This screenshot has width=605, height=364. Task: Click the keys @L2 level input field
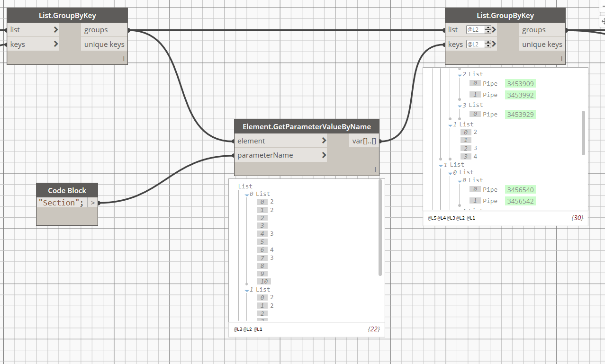coord(476,44)
